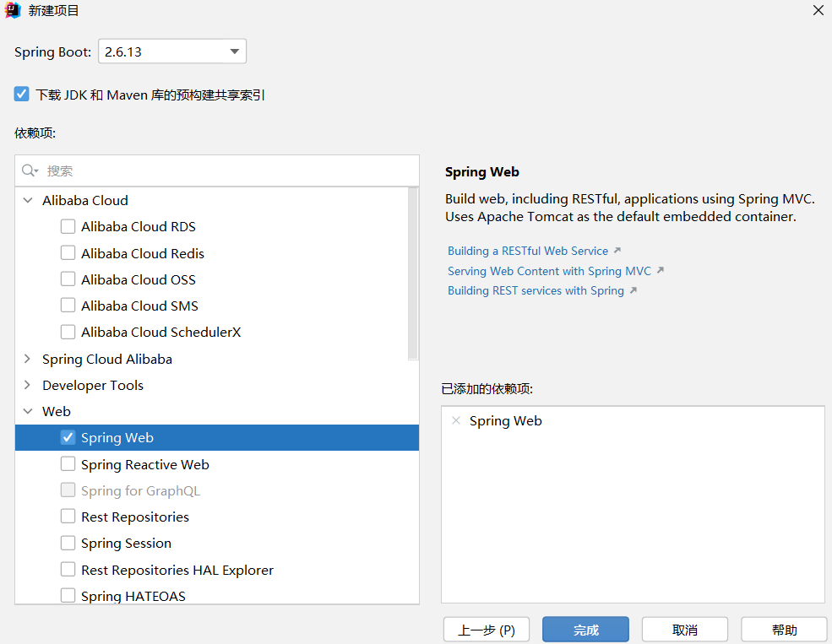
Task: Select the Spring Cloud Alibaba category label
Action: (107, 359)
